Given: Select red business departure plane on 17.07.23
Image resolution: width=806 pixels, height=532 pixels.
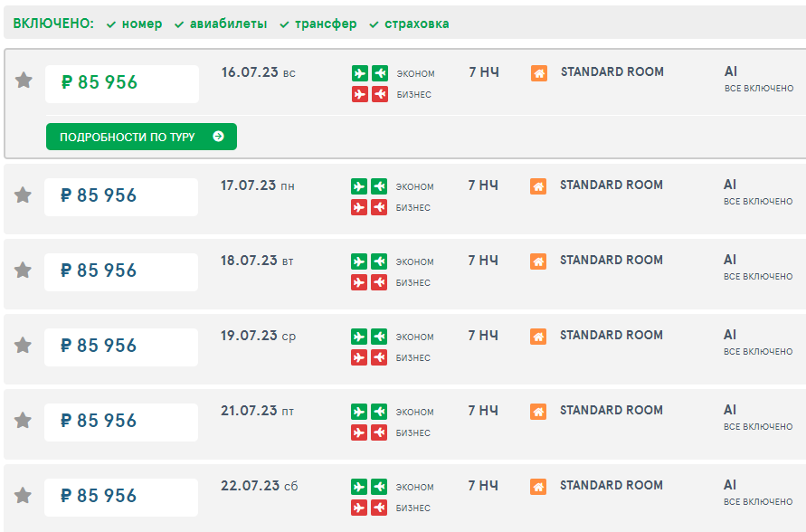Looking at the screenshot, I should point(359,207).
